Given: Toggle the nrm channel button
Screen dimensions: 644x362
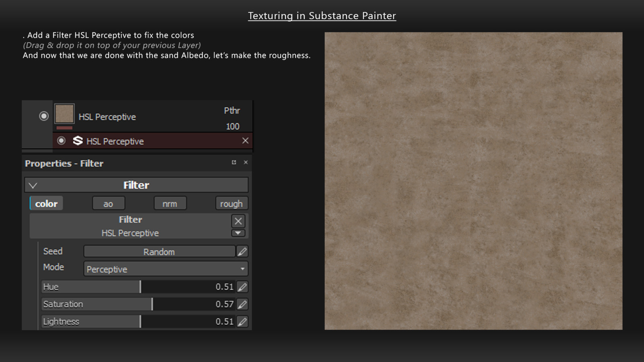Looking at the screenshot, I should click(x=170, y=204).
